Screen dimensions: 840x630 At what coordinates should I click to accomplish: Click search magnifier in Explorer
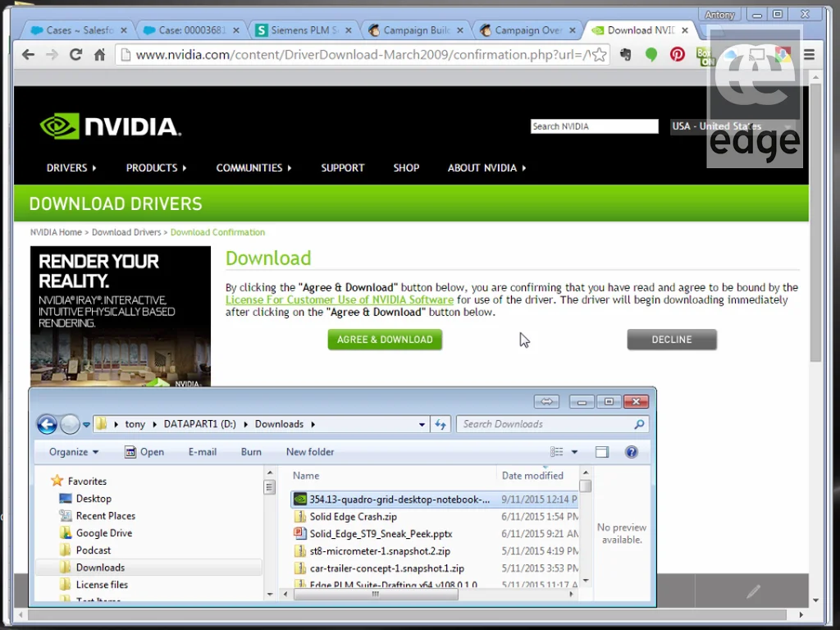pos(639,424)
